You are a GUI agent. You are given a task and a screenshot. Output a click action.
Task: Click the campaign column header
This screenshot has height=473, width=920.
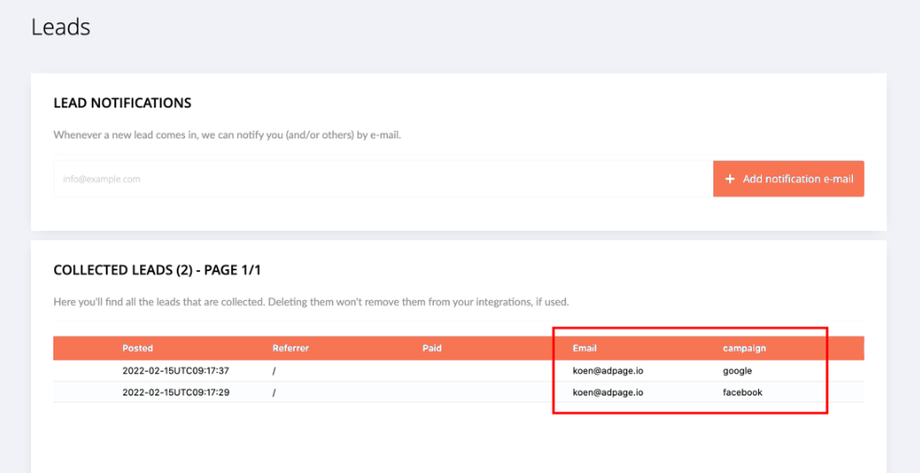(745, 348)
